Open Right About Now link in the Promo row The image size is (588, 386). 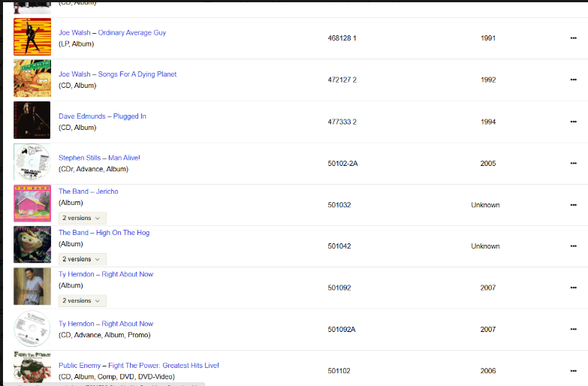coord(128,324)
